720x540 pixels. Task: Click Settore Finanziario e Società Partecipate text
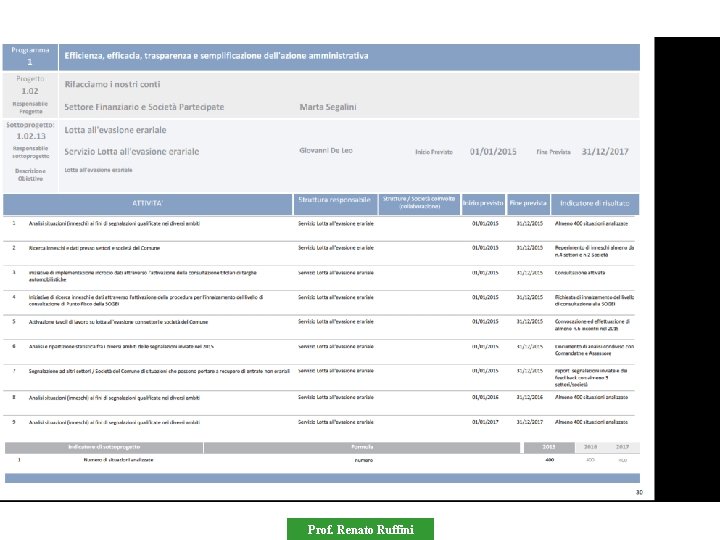(x=144, y=107)
